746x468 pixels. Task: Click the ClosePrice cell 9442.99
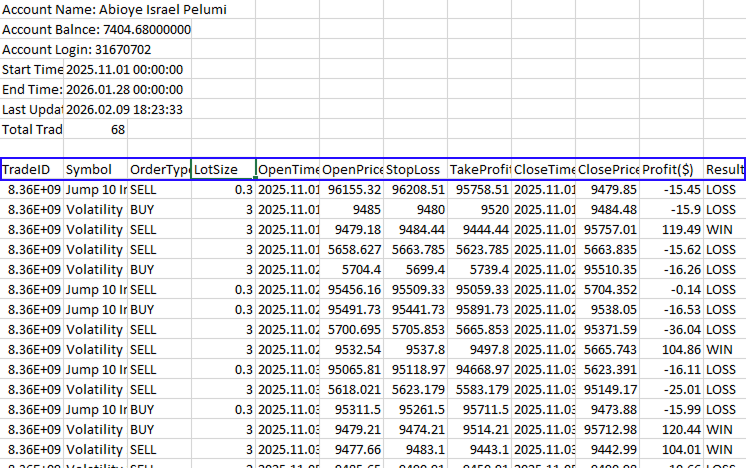click(x=607, y=449)
